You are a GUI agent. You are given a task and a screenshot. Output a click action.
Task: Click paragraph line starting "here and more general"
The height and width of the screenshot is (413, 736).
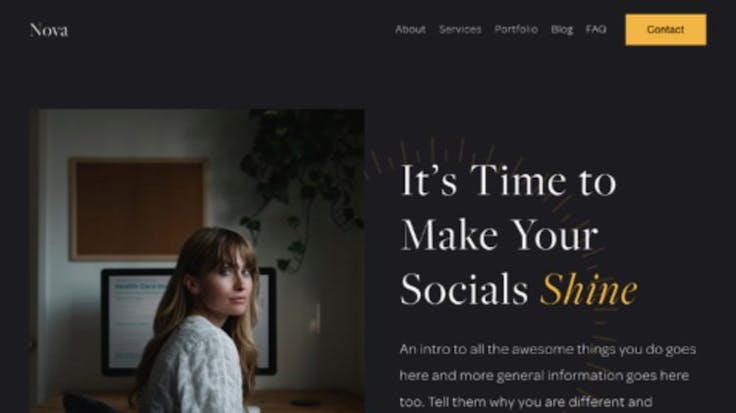pyautogui.click(x=544, y=376)
